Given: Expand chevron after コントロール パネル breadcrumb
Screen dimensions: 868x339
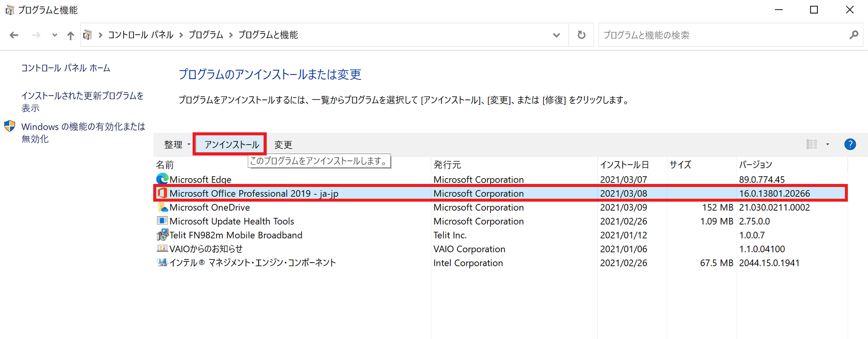Looking at the screenshot, I should click(x=181, y=35).
